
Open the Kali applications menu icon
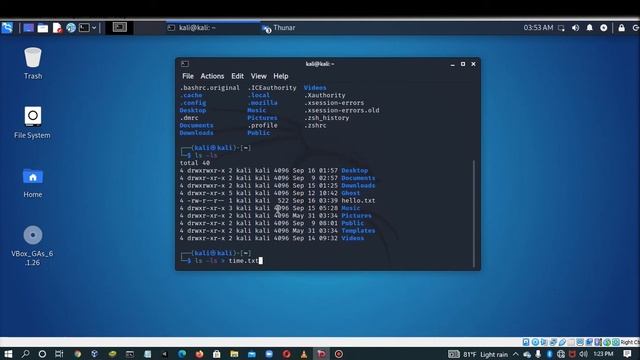tap(7, 28)
